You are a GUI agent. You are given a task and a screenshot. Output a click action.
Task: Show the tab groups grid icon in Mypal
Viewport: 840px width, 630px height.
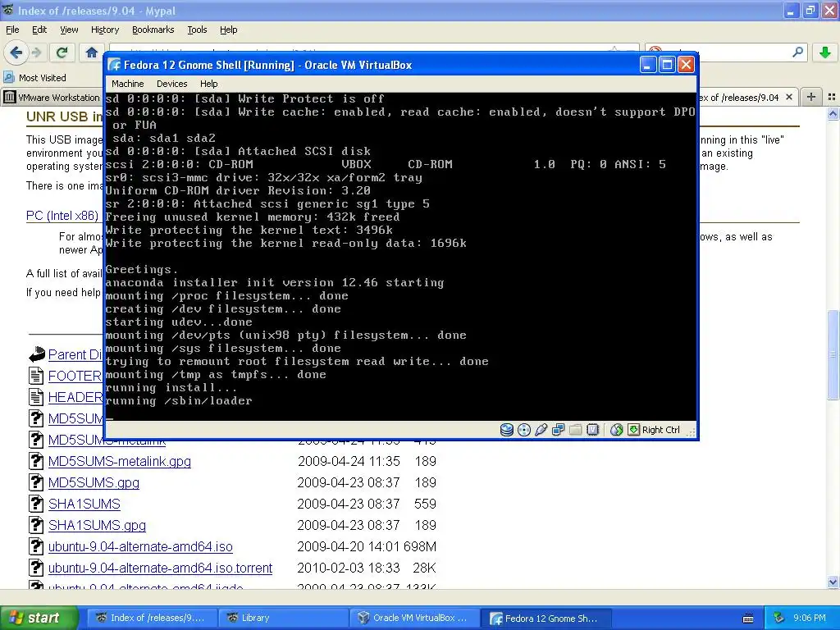click(832, 97)
